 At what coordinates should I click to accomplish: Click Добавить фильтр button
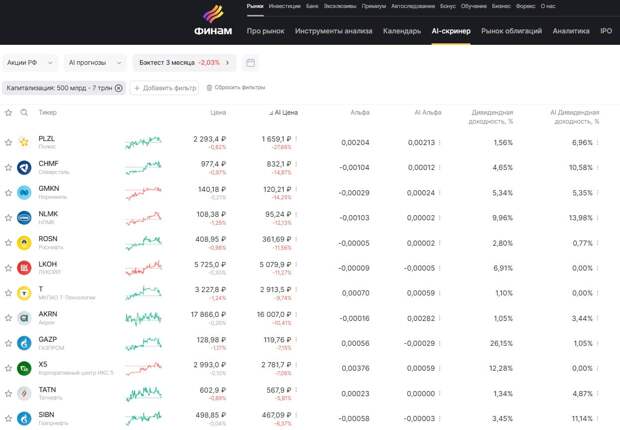pyautogui.click(x=166, y=88)
